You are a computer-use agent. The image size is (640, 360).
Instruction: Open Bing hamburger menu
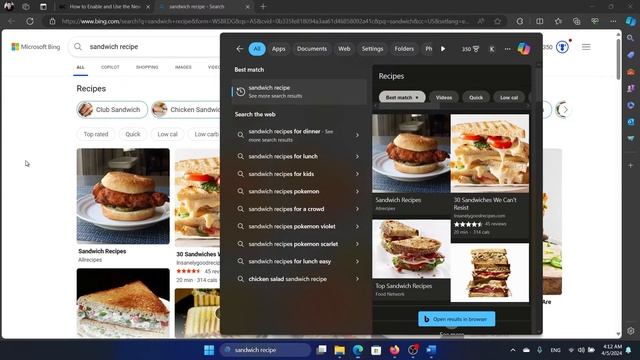[586, 47]
